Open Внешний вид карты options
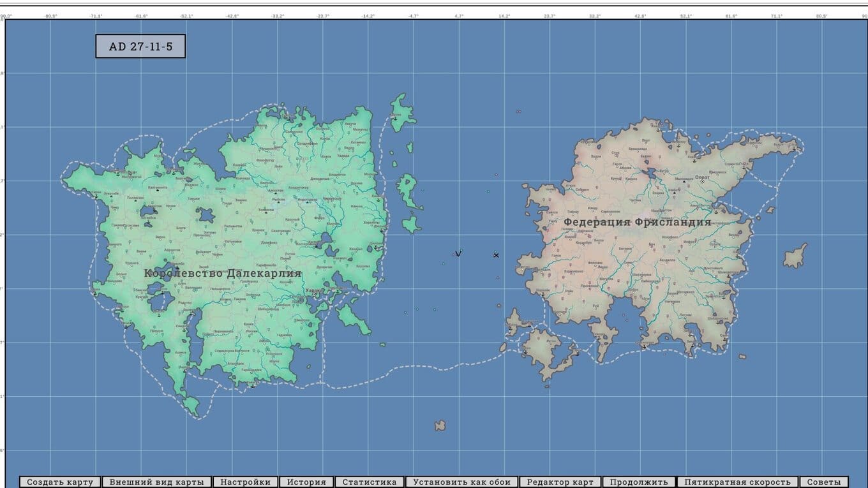 click(156, 482)
